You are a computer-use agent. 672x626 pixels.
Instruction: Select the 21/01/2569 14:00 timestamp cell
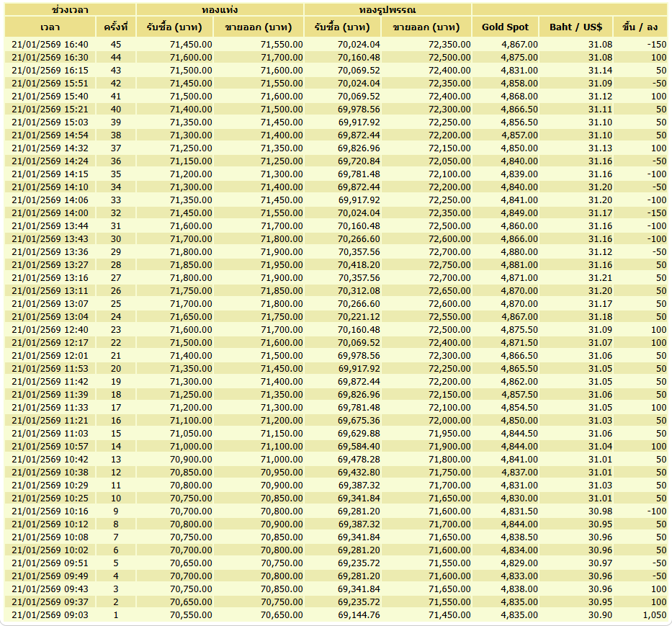50,213
